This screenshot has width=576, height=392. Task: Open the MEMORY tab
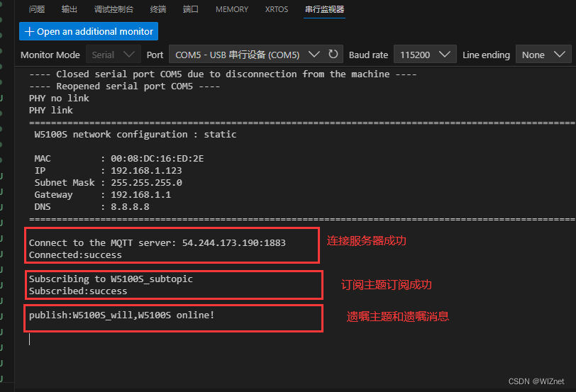[x=232, y=9]
